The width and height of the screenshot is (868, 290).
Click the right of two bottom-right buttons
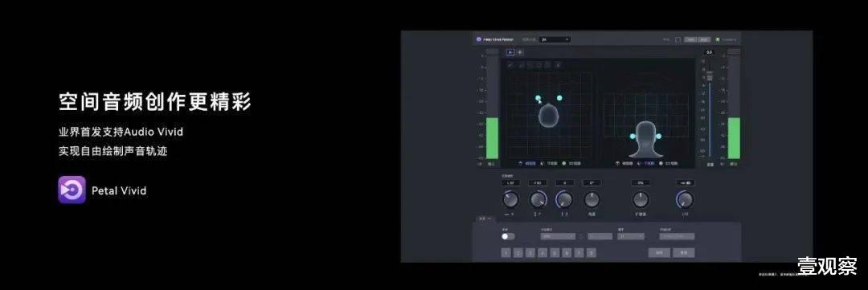pyautogui.click(x=684, y=252)
